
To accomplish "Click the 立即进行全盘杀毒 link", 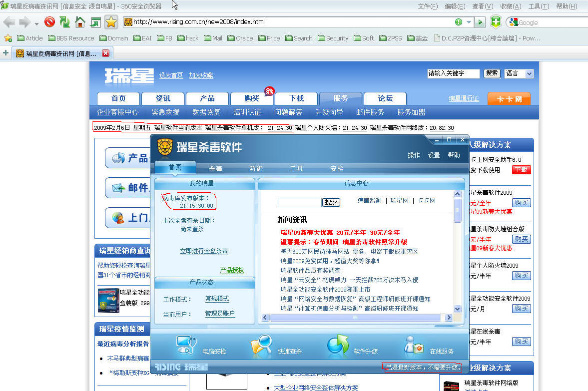I will (204, 251).
